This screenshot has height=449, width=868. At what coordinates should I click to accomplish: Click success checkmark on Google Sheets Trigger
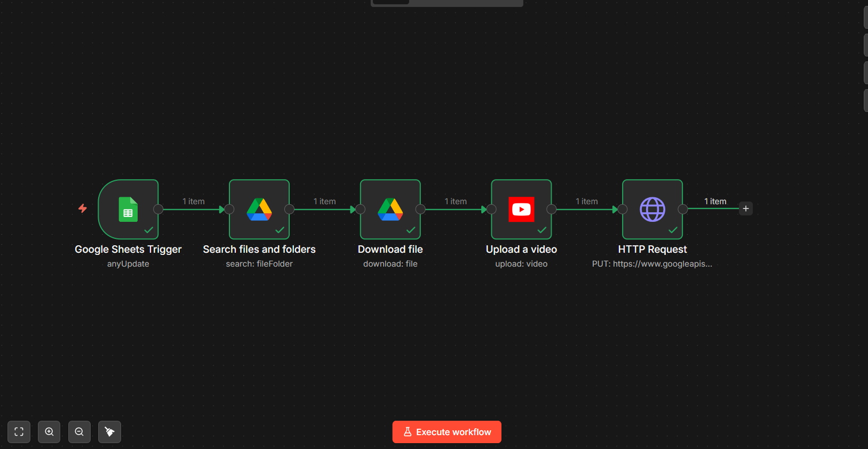click(x=149, y=230)
